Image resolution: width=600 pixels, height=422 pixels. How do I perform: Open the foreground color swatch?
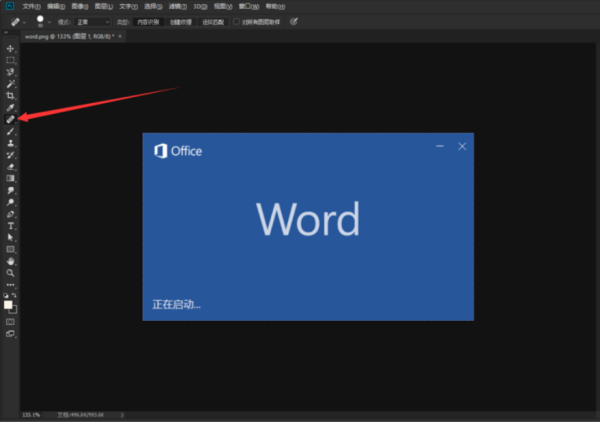(x=7, y=304)
